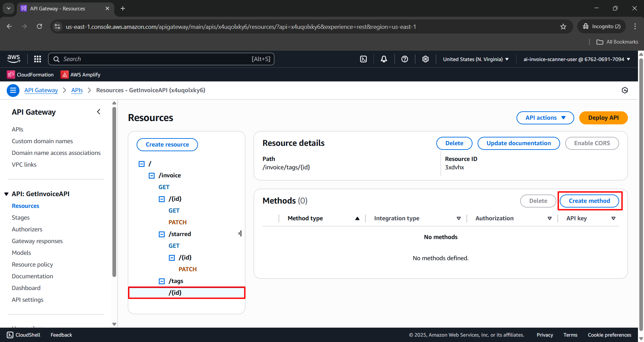Open the United States (N. Virginia) region selector
The image size is (644, 342).
[476, 59]
